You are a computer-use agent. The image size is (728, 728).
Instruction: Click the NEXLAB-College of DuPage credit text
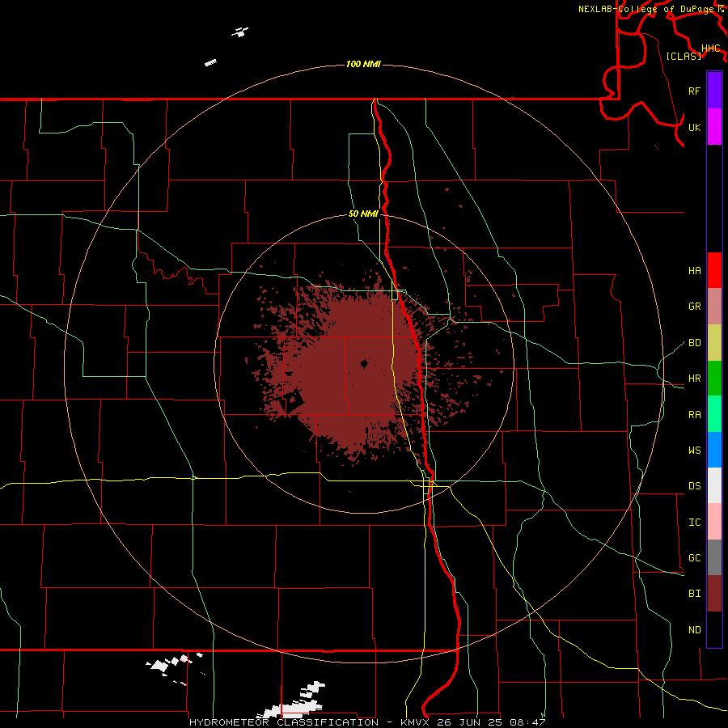pyautogui.click(x=648, y=9)
